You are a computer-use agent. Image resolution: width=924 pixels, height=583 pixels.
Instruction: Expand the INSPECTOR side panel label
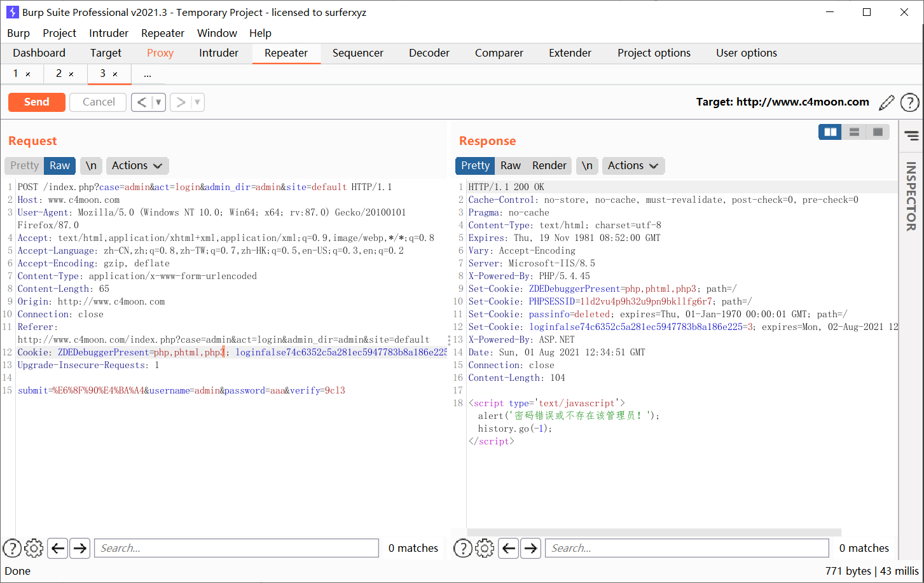pos(911,196)
